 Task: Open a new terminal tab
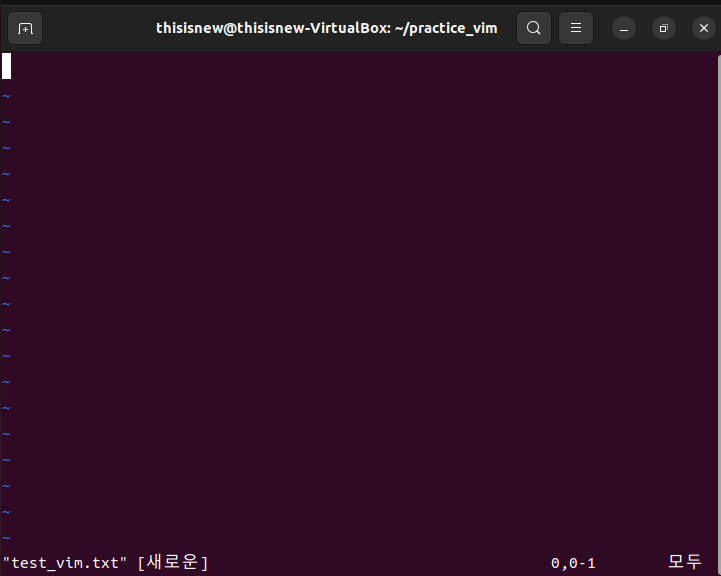click(x=25, y=29)
